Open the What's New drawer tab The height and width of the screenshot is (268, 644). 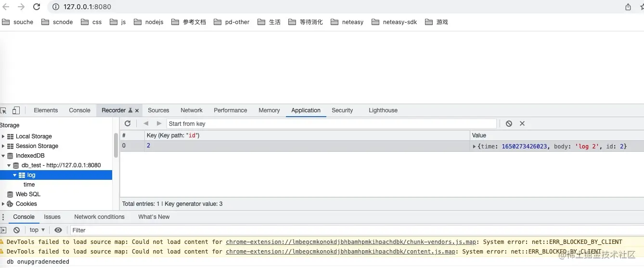click(154, 217)
